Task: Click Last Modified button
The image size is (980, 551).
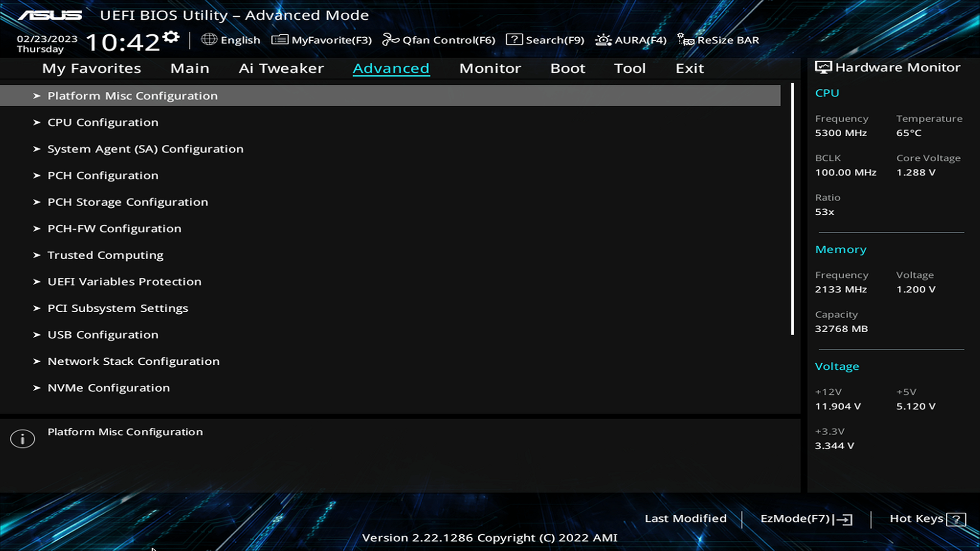Action: point(685,518)
